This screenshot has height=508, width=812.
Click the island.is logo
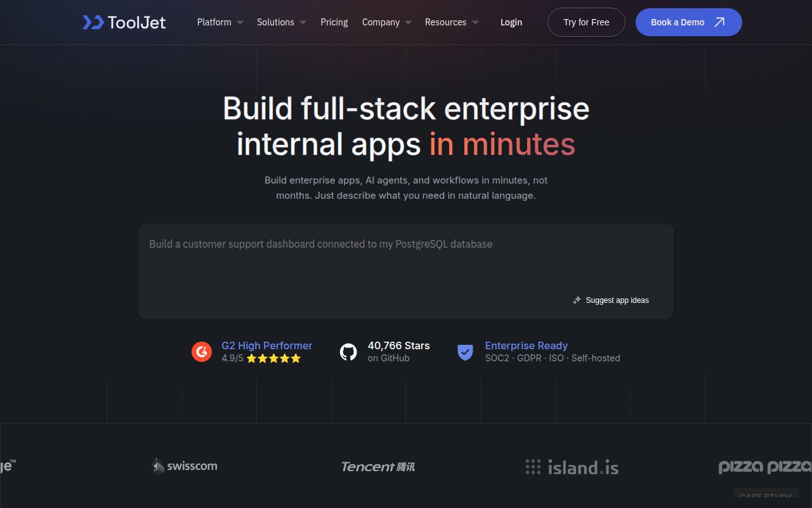(572, 467)
